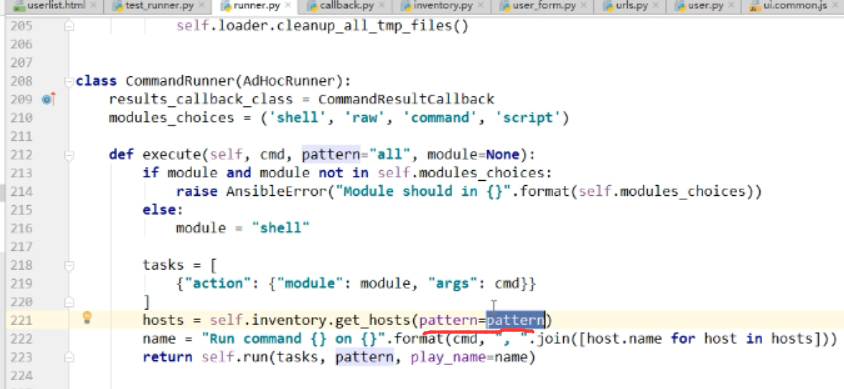The width and height of the screenshot is (844, 389).
Task: Click AdHocRunner in the class definition
Action: tap(288, 81)
